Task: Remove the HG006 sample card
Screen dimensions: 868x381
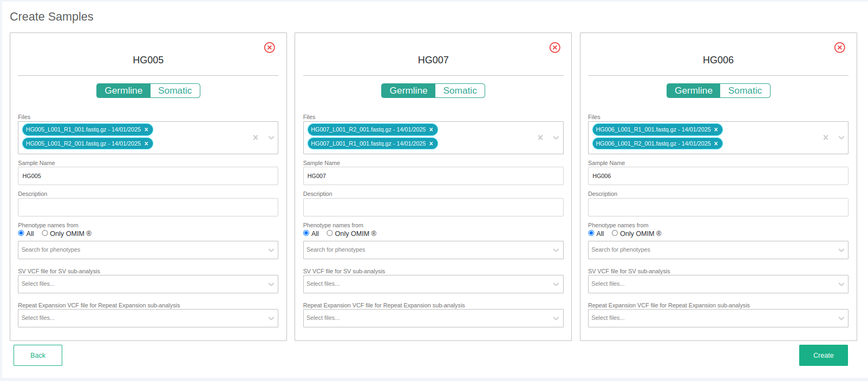Action: pos(839,48)
